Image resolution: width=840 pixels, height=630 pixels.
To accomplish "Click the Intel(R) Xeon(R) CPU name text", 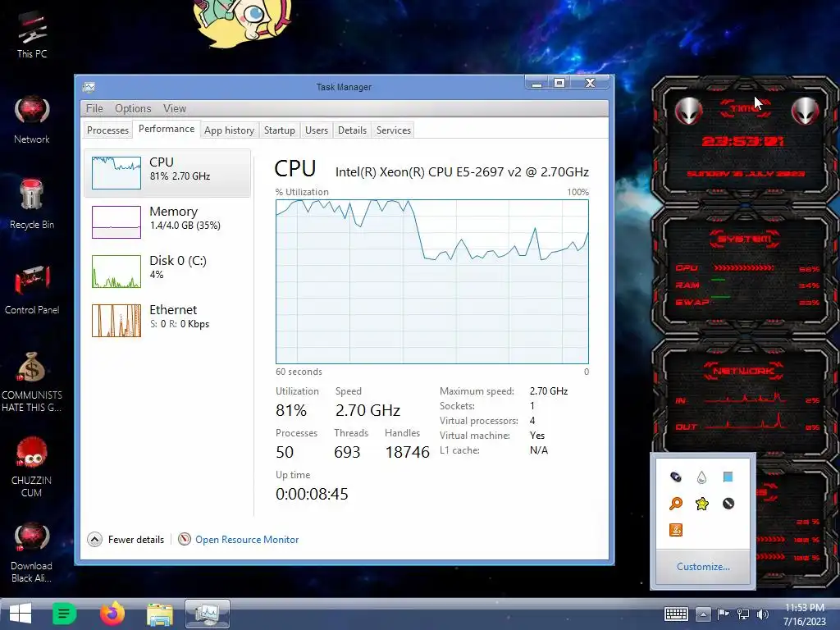I will click(x=462, y=172).
